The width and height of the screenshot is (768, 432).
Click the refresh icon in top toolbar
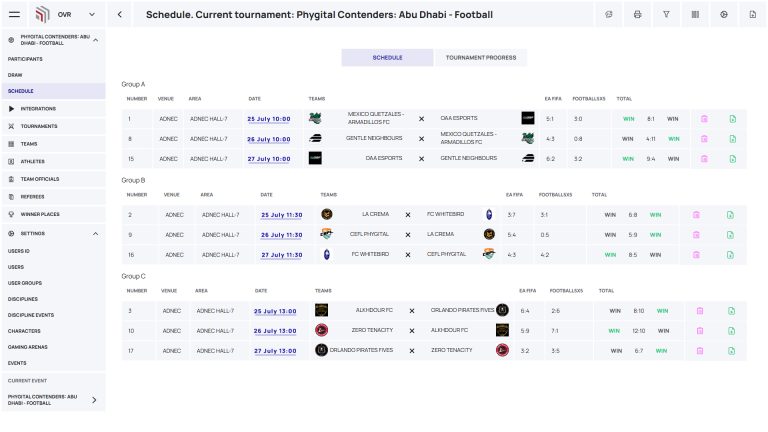tap(609, 15)
